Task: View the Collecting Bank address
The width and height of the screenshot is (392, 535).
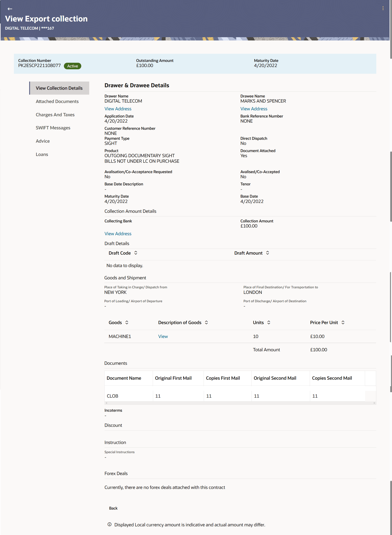Action: coord(118,234)
